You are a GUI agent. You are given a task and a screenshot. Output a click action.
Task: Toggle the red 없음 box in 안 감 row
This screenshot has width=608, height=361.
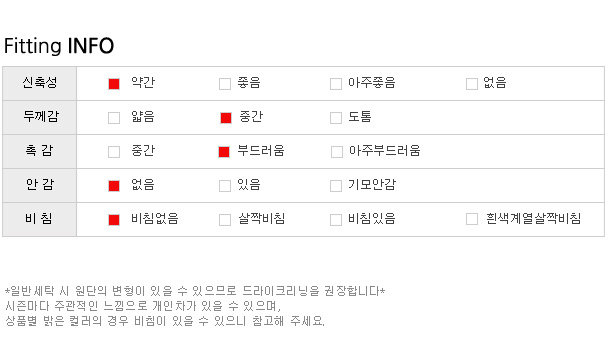tap(114, 186)
